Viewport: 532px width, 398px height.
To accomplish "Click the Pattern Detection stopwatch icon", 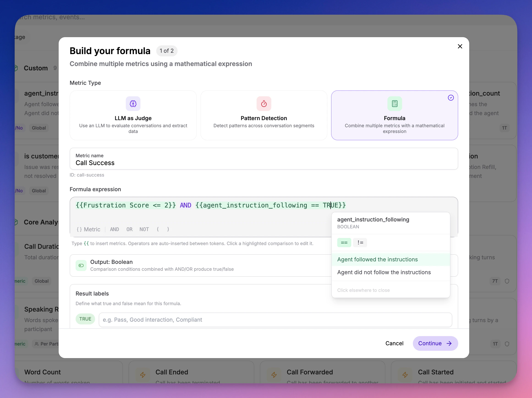I will coord(264,104).
